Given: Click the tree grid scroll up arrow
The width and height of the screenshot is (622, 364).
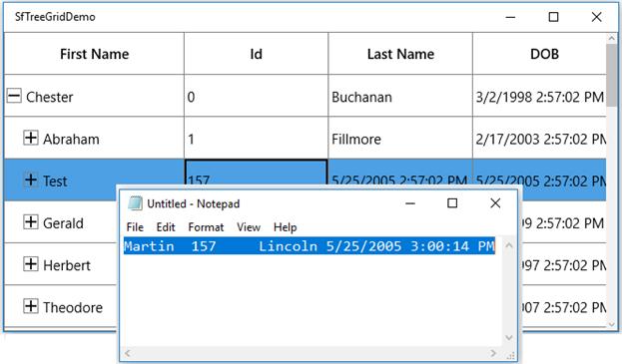Looking at the screenshot, I should click(611, 39).
